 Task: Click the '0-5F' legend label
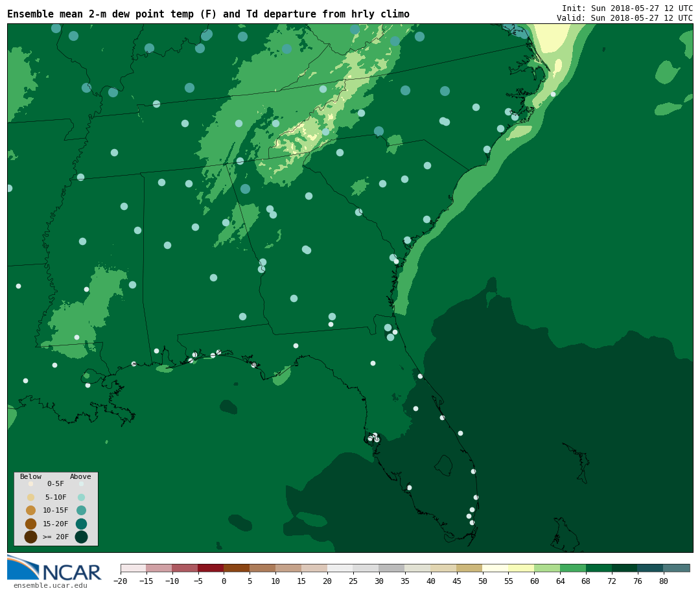pyautogui.click(x=56, y=483)
